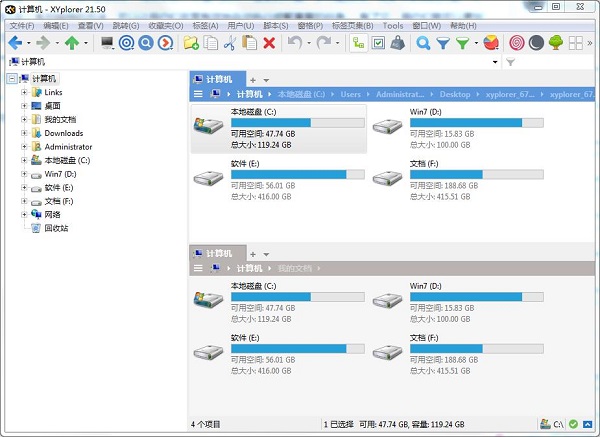
Task: Click Desktop breadcrumb segment
Action: (x=455, y=94)
